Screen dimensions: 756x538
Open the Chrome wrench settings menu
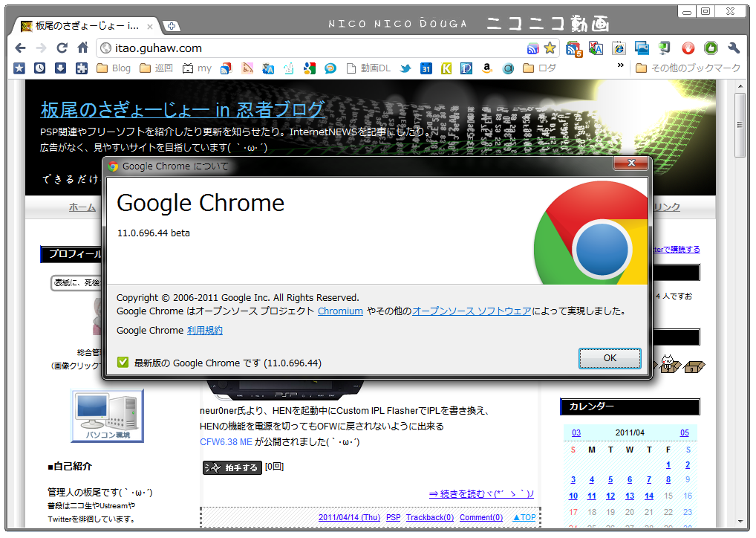(734, 48)
